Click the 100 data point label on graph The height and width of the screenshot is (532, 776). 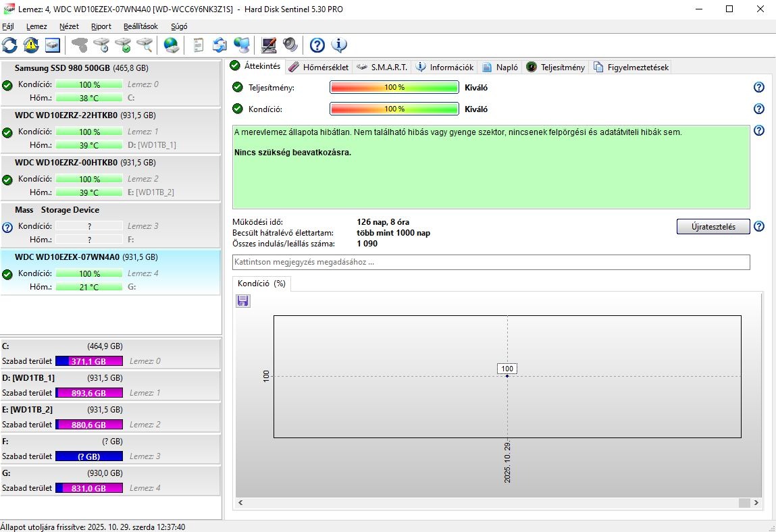507,369
